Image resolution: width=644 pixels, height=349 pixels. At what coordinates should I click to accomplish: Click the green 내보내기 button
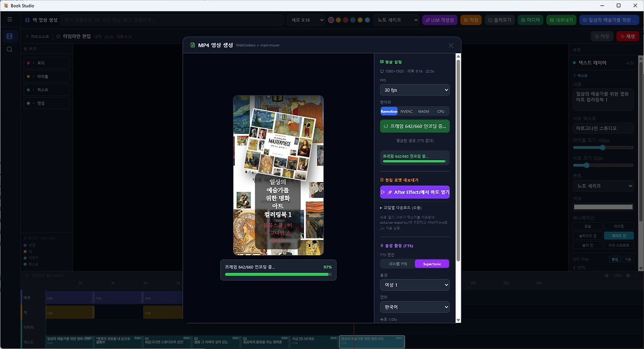click(561, 20)
